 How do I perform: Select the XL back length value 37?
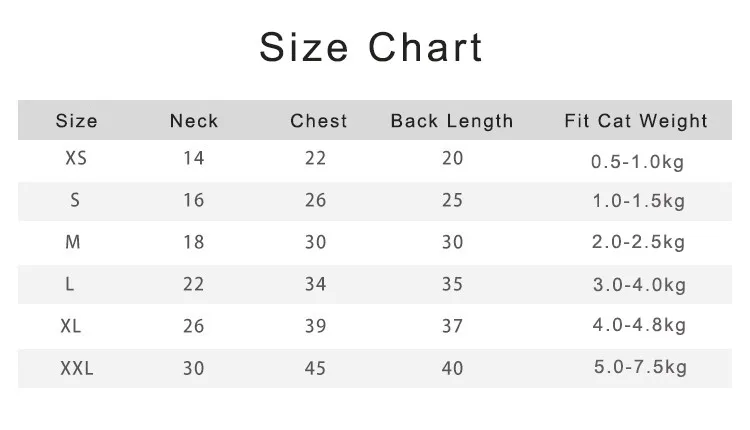452,326
